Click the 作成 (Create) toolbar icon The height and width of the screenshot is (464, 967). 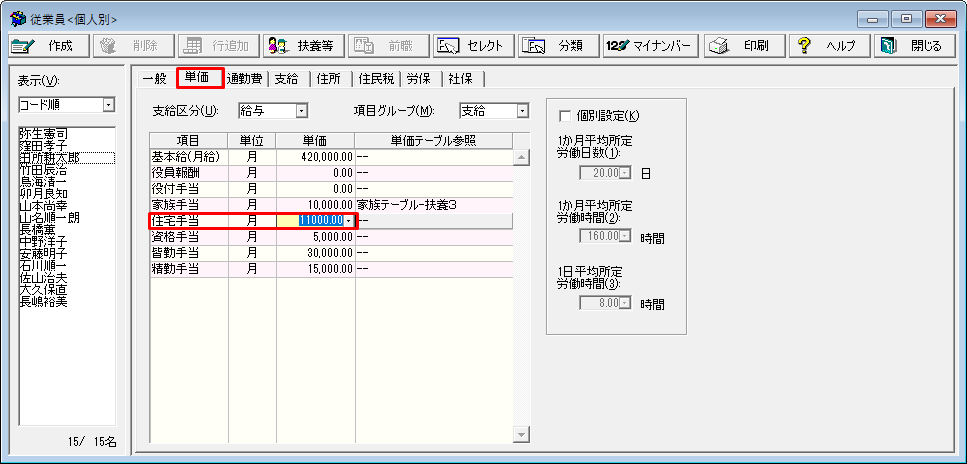tap(24, 46)
